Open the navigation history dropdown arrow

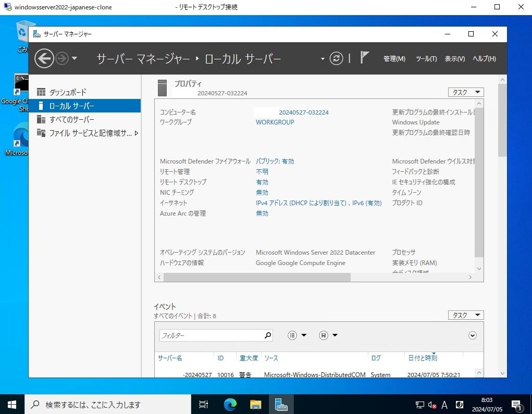point(75,59)
